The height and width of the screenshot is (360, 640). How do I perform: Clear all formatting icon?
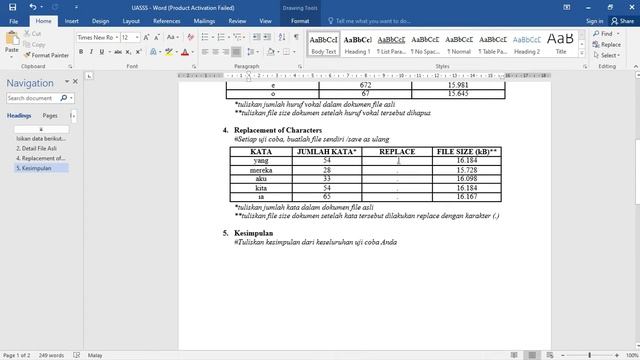point(190,38)
